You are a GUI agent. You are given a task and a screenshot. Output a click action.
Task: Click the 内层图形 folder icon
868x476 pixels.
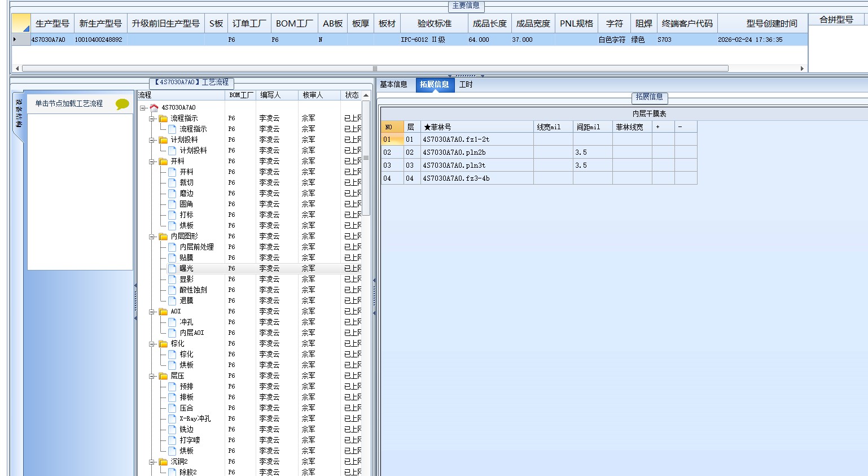163,237
